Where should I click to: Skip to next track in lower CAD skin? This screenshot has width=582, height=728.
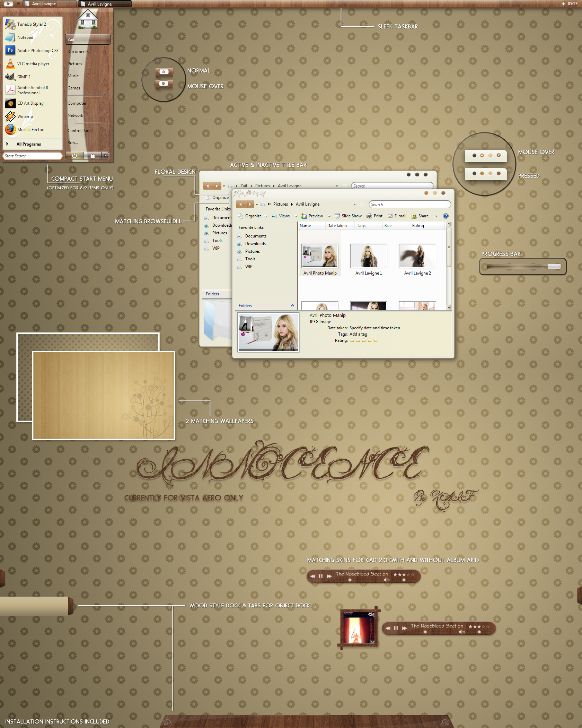click(x=404, y=628)
